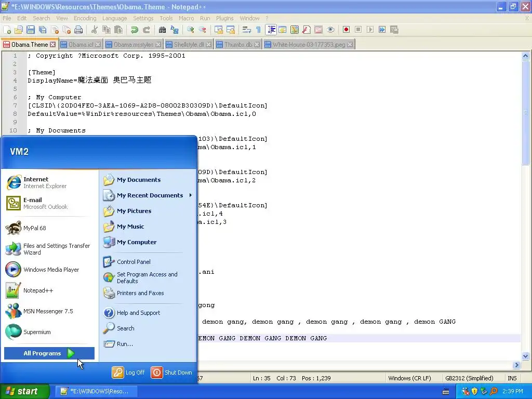Toggle word wrap toolbar icon
This screenshot has width=532, height=399.
coord(247,30)
